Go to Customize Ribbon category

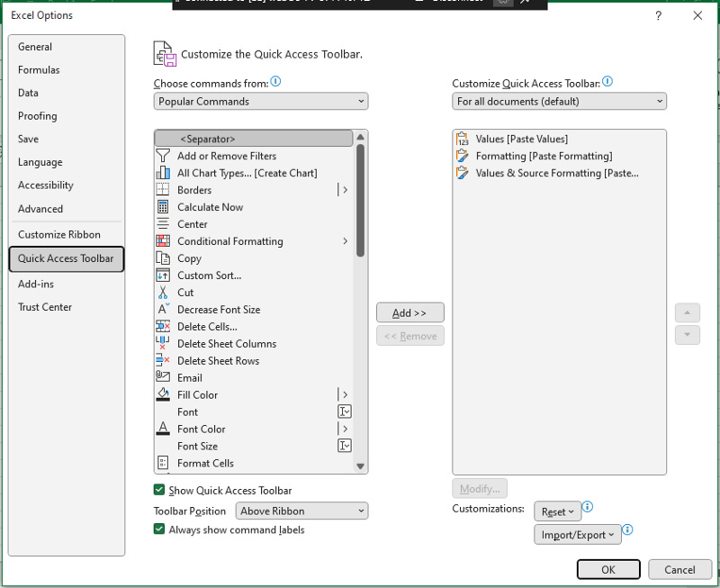66,234
